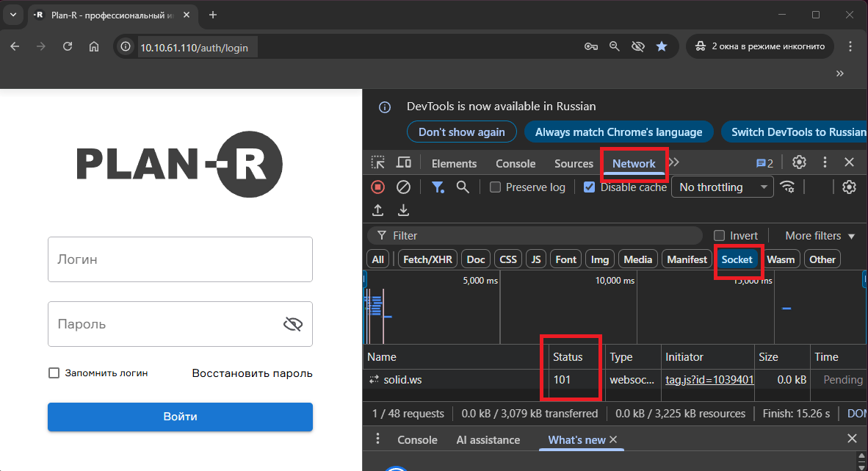Image resolution: width=868 pixels, height=471 pixels.
Task: Click the export HAR download icon
Action: pos(402,210)
